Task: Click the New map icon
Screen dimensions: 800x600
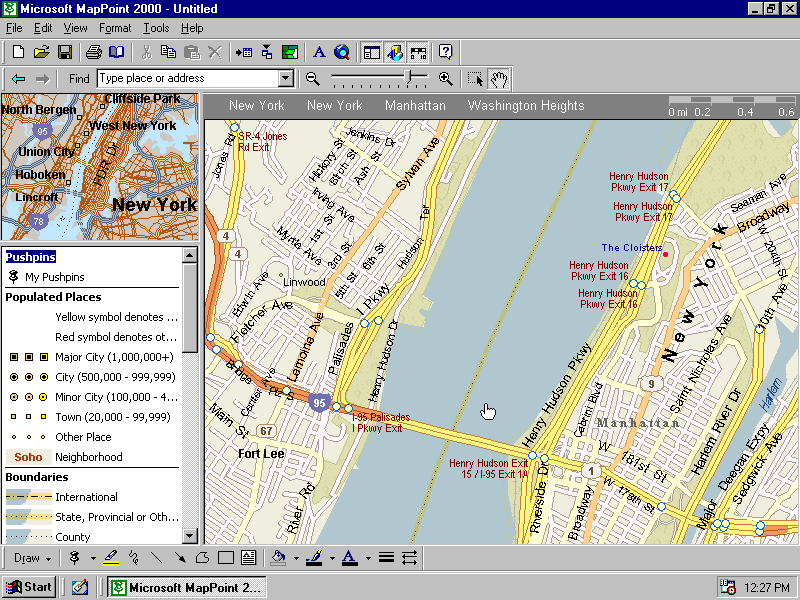Action: pyautogui.click(x=18, y=52)
